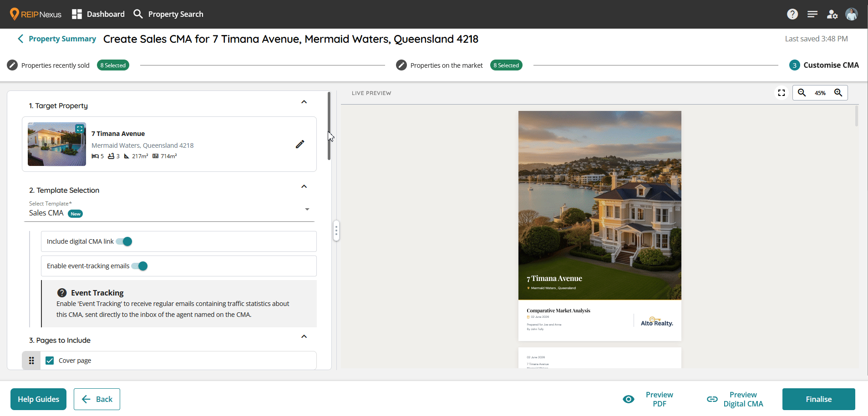Click the 45% zoom level value
This screenshot has height=416, width=868.
(x=820, y=93)
